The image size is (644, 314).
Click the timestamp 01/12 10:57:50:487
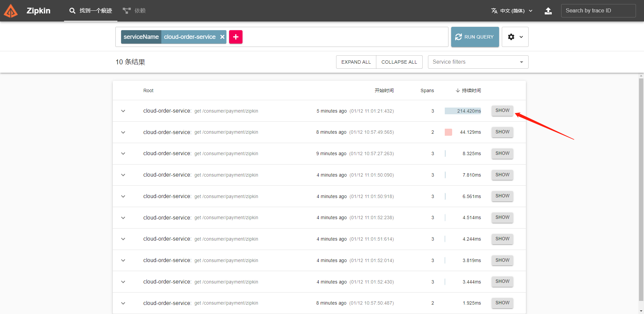point(372,303)
